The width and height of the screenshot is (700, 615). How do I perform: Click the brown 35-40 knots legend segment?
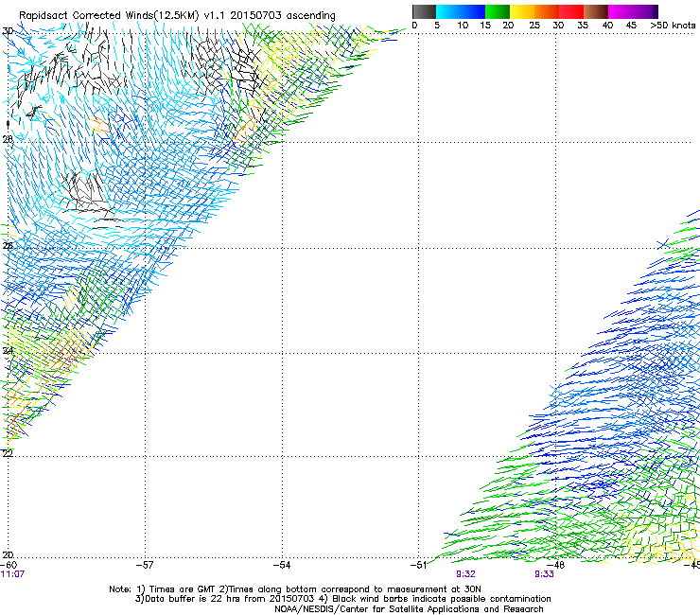click(x=596, y=11)
